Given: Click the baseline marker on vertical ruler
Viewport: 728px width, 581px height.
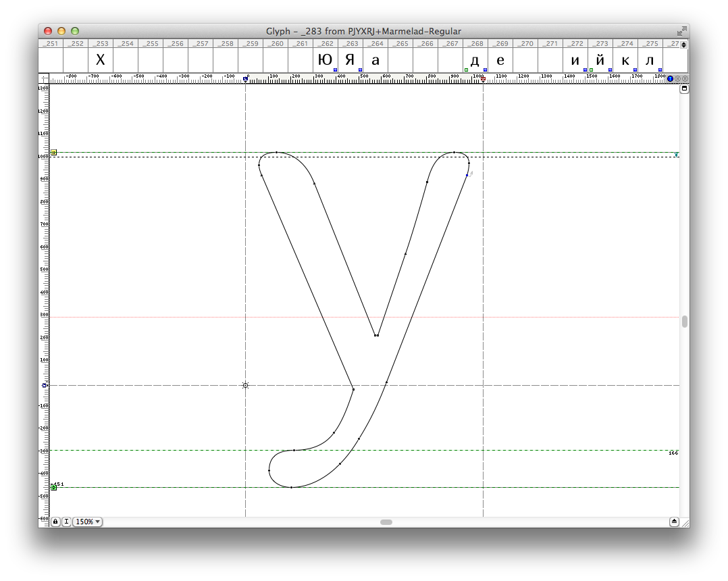Looking at the screenshot, I should (x=45, y=386).
